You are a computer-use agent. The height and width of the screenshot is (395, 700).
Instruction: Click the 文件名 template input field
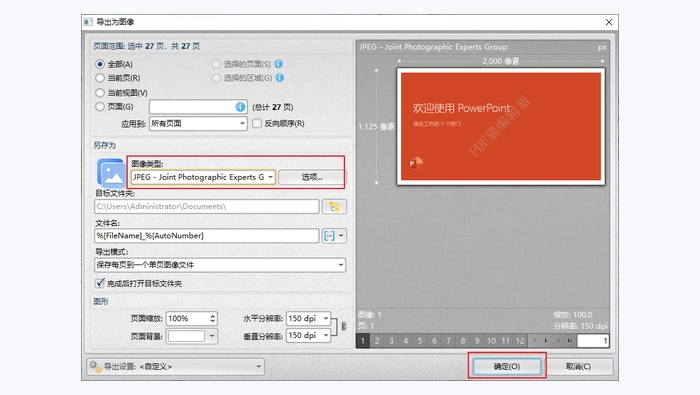(x=207, y=236)
